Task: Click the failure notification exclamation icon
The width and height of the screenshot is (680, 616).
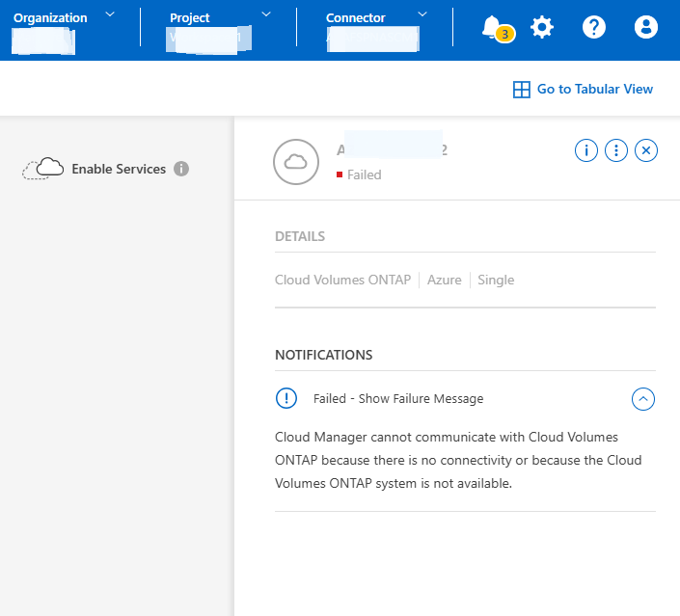Action: click(x=286, y=398)
